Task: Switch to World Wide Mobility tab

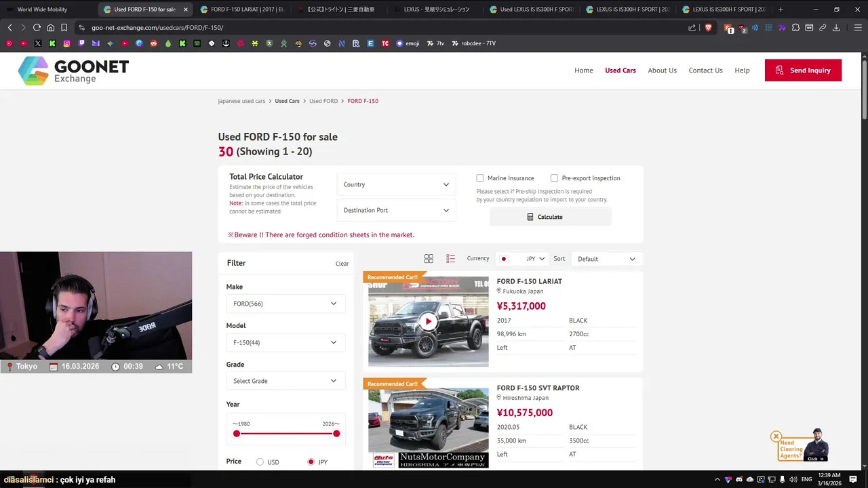Action: 47,9
